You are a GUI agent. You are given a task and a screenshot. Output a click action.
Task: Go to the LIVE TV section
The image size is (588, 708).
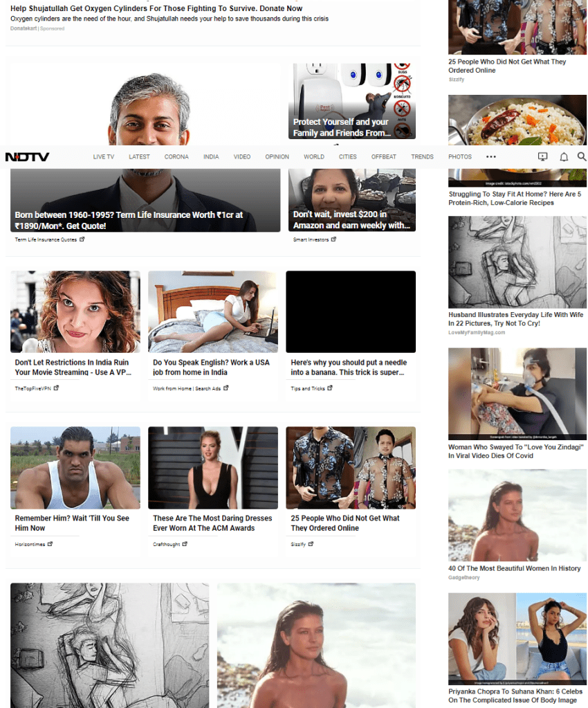[104, 156]
